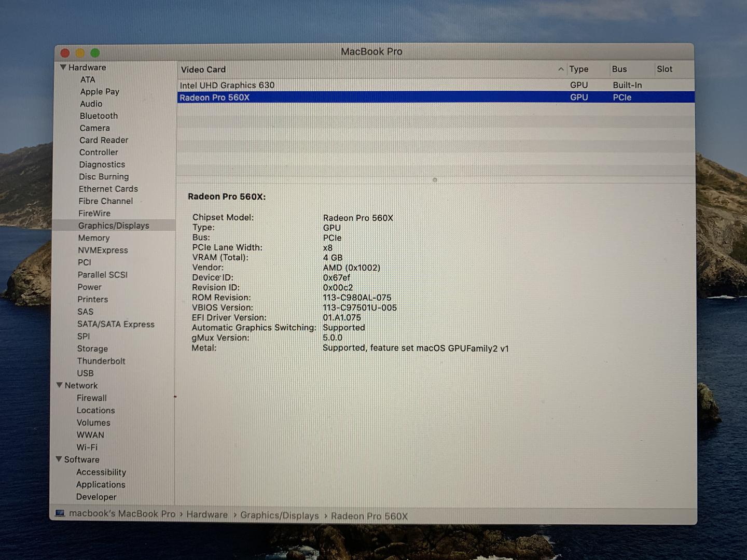This screenshot has height=560, width=747.
Task: Click Hardware in the breadcrumb path
Action: tap(207, 514)
